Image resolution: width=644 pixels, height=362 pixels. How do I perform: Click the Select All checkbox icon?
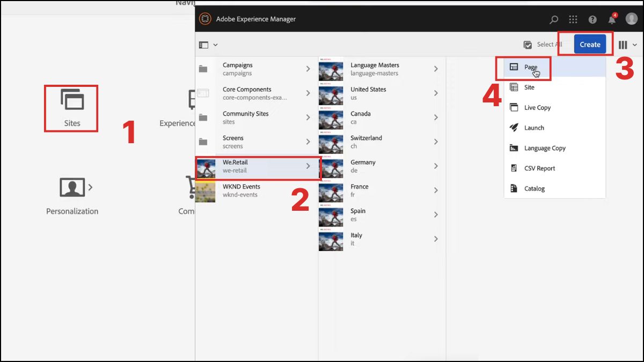528,45
